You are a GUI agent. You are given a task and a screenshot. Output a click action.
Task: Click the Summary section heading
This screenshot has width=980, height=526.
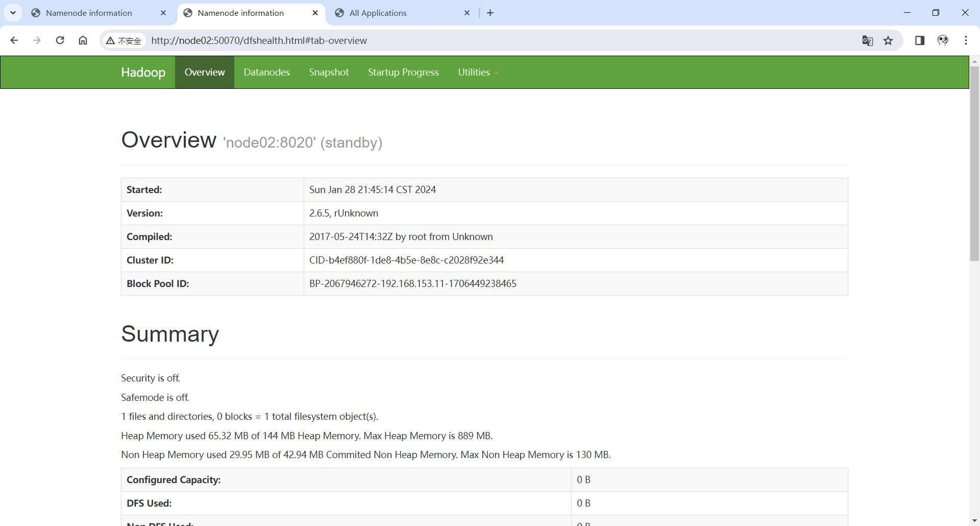[x=170, y=334]
